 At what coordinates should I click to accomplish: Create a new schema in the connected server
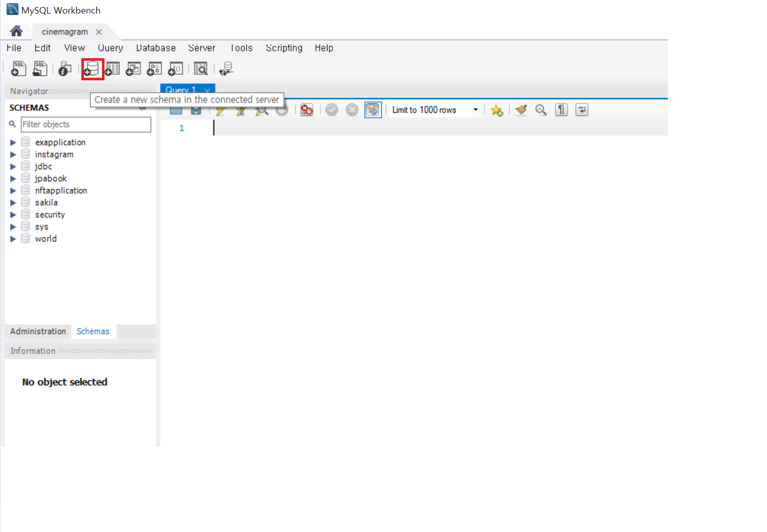[92, 69]
